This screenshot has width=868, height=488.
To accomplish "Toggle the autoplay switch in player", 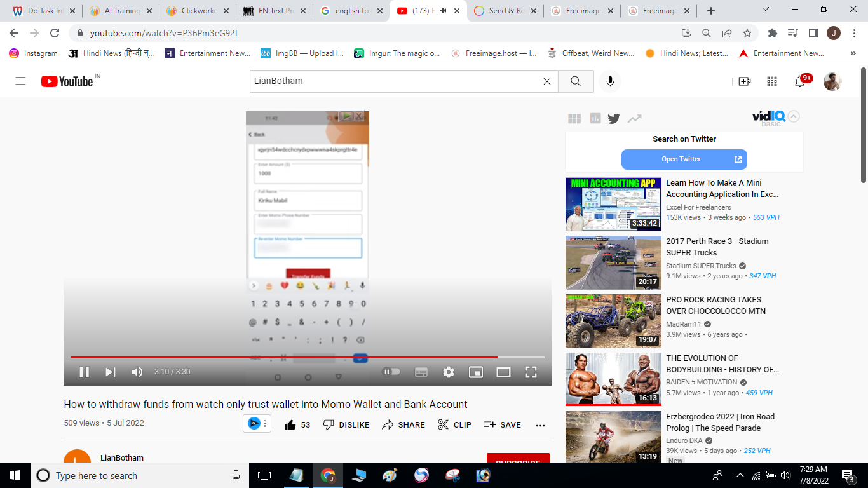I will pos(391,372).
